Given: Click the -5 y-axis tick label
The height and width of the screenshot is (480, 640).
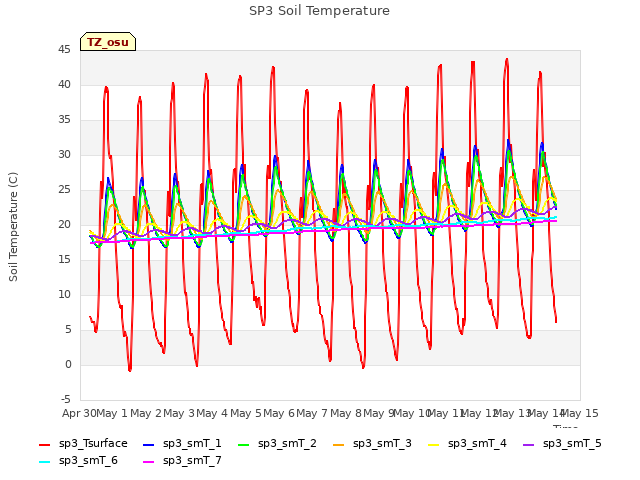Looking at the screenshot, I should tap(66, 400).
